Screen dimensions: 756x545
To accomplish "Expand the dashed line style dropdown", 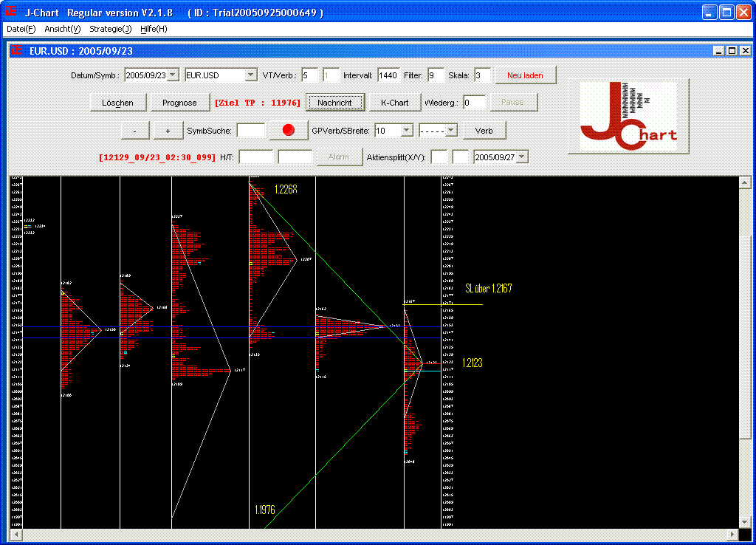I will tap(451, 131).
